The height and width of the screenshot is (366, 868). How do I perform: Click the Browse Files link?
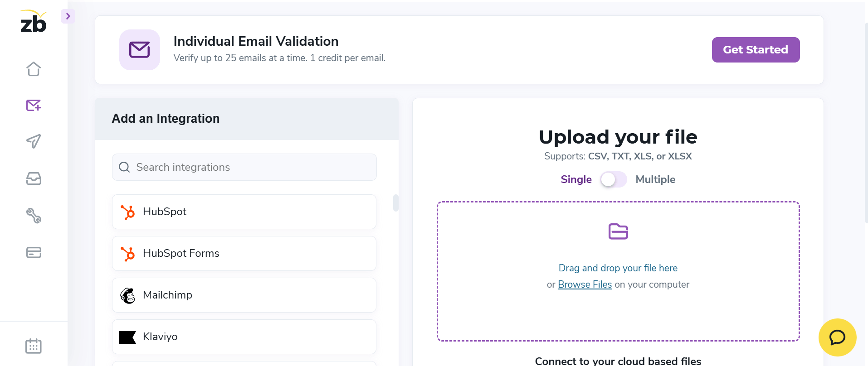point(585,284)
